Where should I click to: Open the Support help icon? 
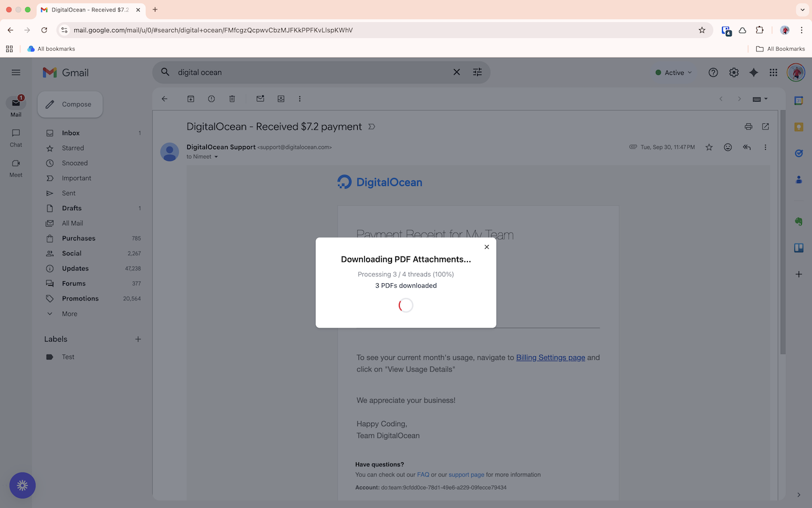(x=713, y=72)
